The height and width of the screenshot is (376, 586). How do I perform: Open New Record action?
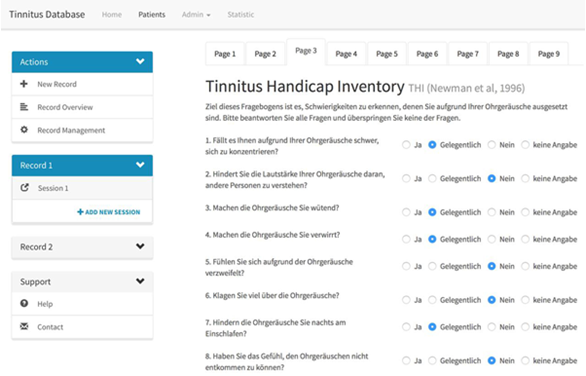point(82,84)
